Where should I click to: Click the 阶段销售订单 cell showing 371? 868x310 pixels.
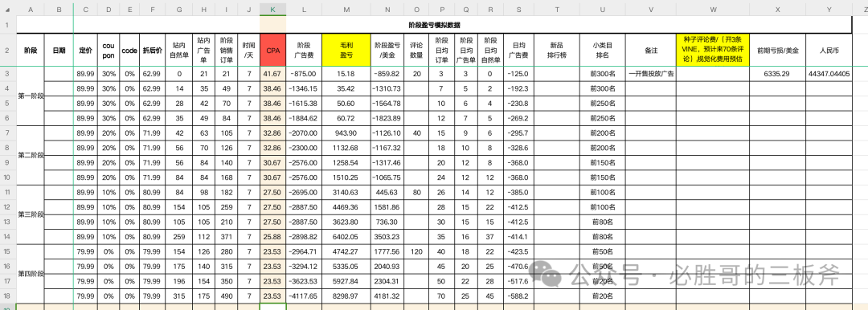(x=227, y=236)
